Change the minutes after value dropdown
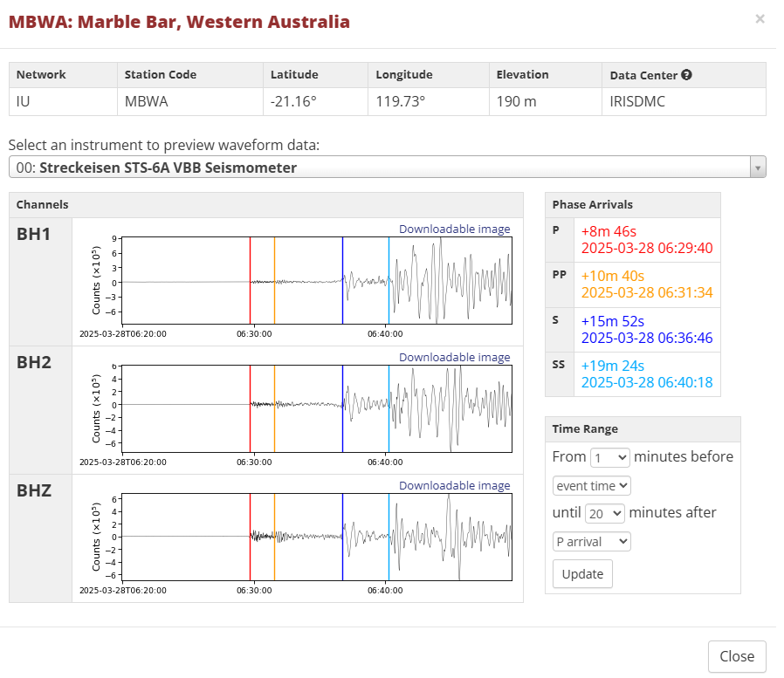The width and height of the screenshot is (784, 678). tap(605, 513)
